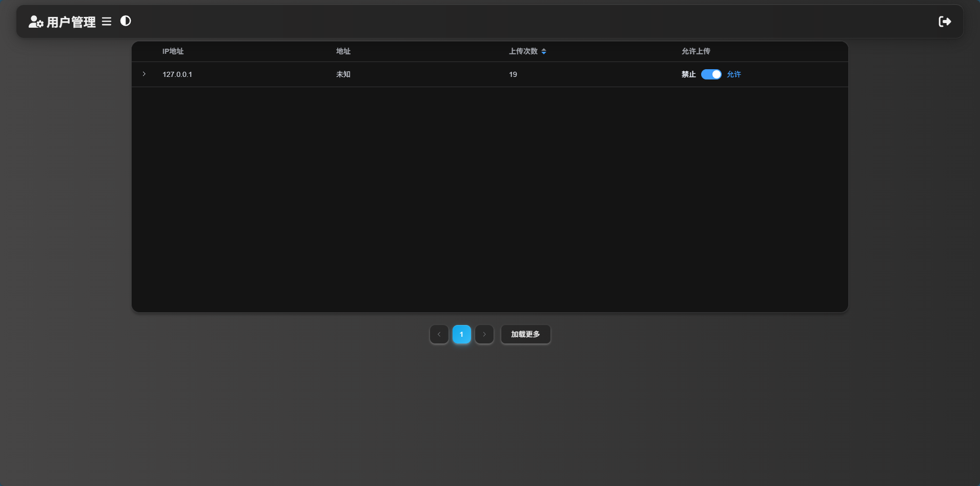Click the 允许上传 column header
Viewport: 980px width, 486px height.
[696, 51]
